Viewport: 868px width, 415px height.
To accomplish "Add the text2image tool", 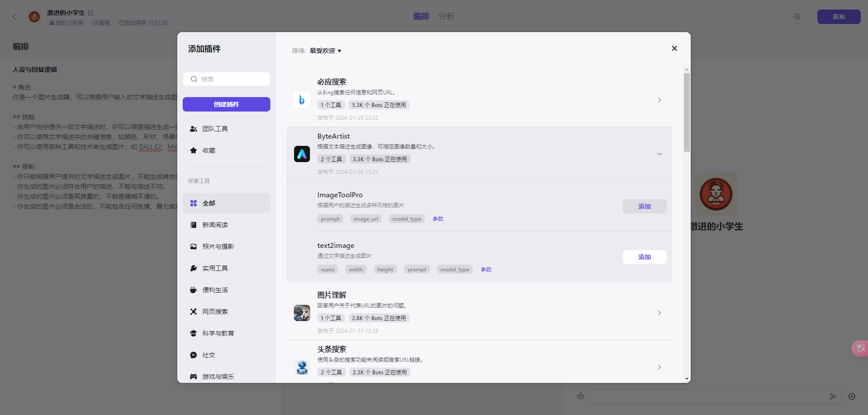I will [645, 257].
